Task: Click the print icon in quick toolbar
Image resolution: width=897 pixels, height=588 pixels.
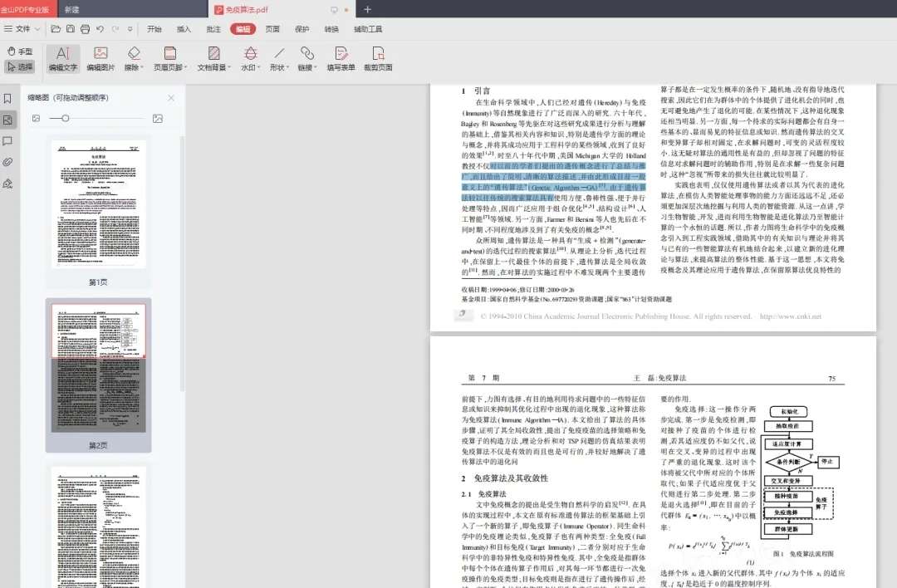Action: click(x=85, y=28)
